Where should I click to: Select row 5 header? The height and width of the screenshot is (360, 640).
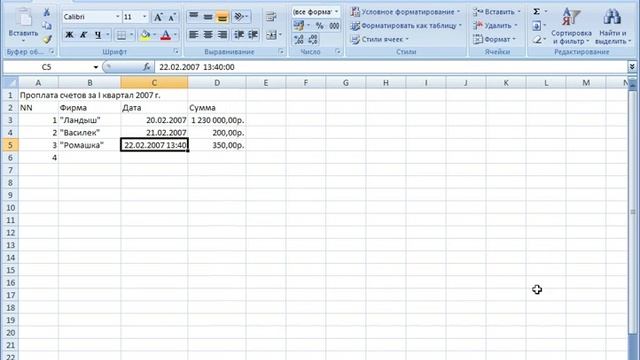pos(10,145)
